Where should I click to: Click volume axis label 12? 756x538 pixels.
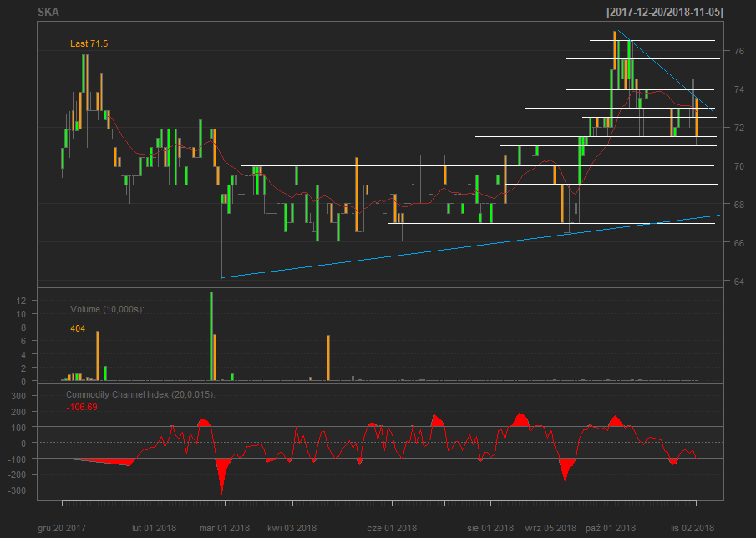pos(21,301)
